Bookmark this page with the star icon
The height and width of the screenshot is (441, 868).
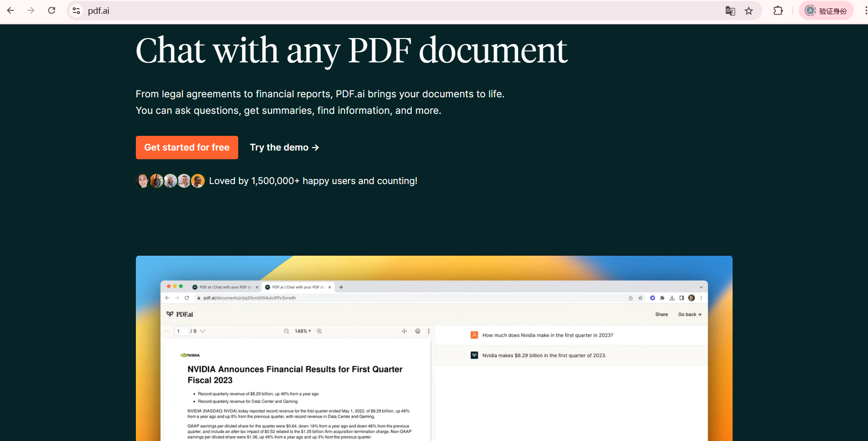[x=749, y=11]
